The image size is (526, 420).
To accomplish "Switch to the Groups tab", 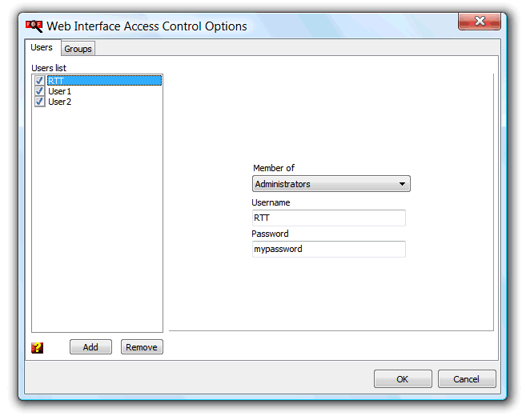I will pyautogui.click(x=78, y=49).
